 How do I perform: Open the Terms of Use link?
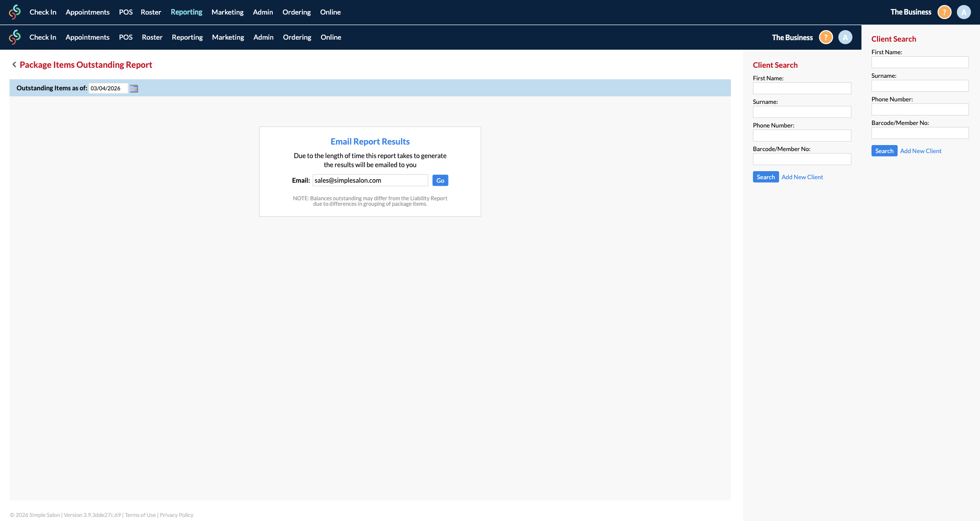[x=140, y=514]
